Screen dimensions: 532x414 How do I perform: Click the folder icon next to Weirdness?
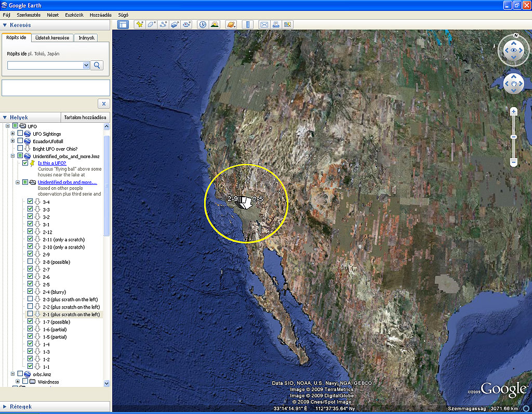33,382
